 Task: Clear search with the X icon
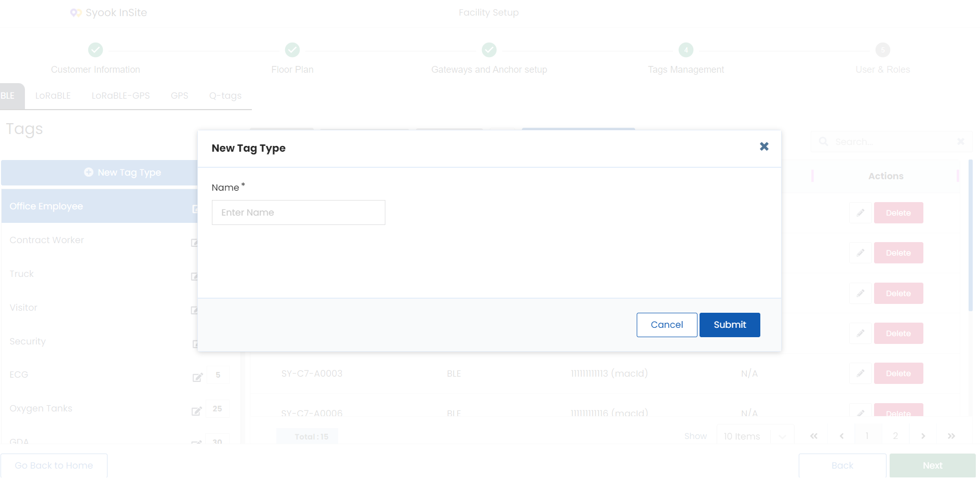(x=961, y=141)
